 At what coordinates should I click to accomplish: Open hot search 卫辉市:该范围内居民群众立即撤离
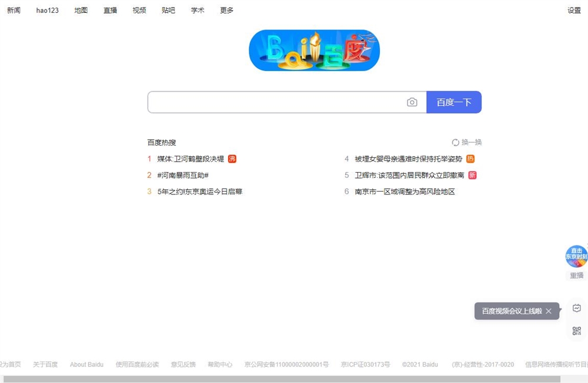pos(409,175)
